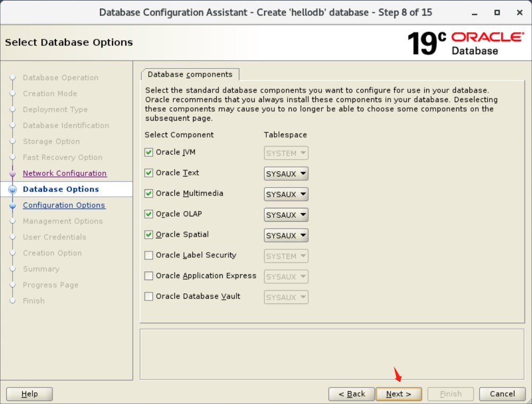Open the Oracle Multimedia tablespace dropdown

point(286,194)
